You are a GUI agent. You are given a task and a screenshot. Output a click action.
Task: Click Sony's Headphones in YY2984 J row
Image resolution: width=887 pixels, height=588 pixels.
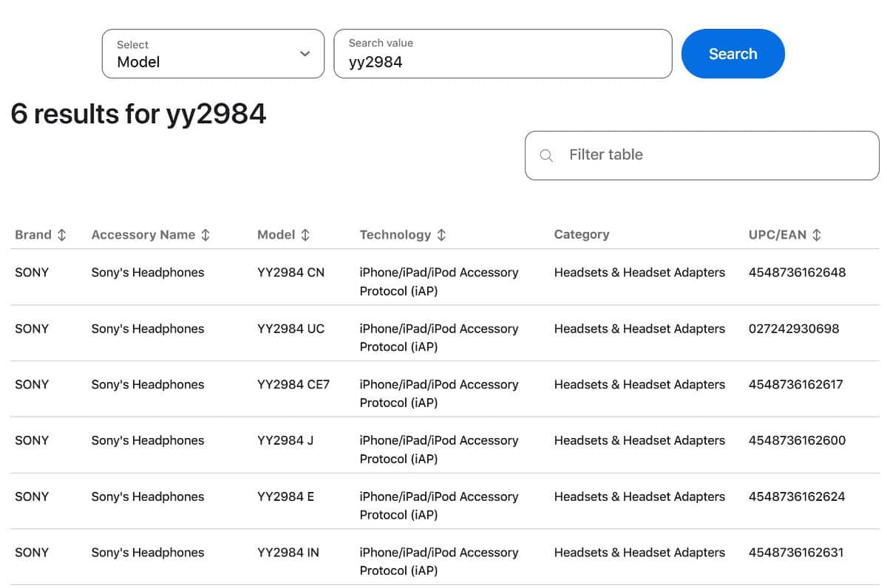[148, 441]
